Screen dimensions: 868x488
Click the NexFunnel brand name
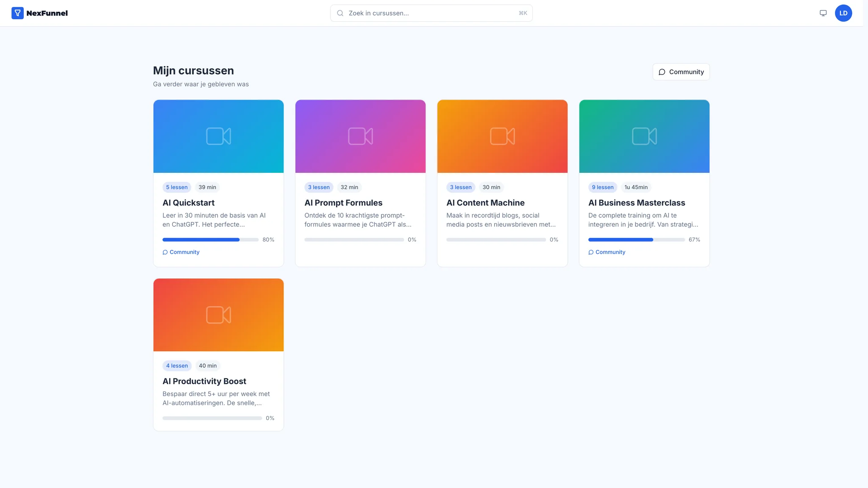click(x=47, y=13)
